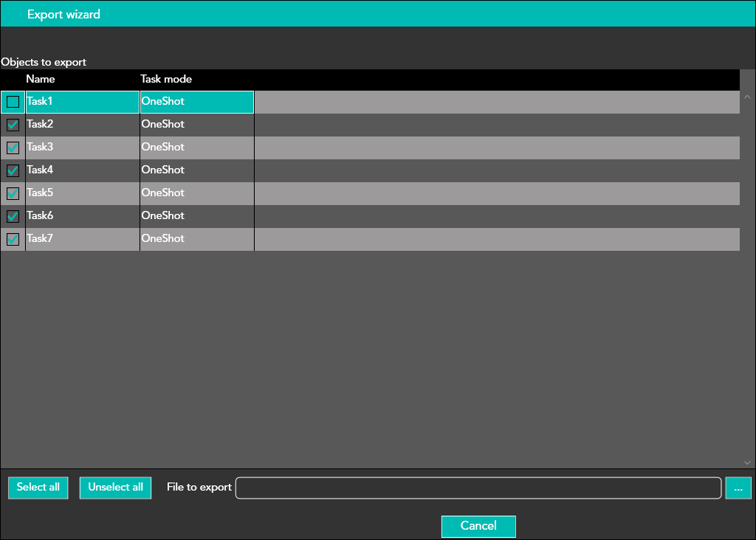The image size is (756, 540).
Task: Uncheck the Task2 checkbox
Action: tap(13, 125)
